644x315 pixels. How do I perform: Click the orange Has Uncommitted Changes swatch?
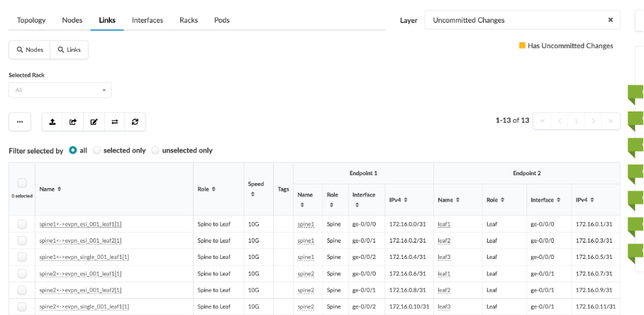coord(523,45)
